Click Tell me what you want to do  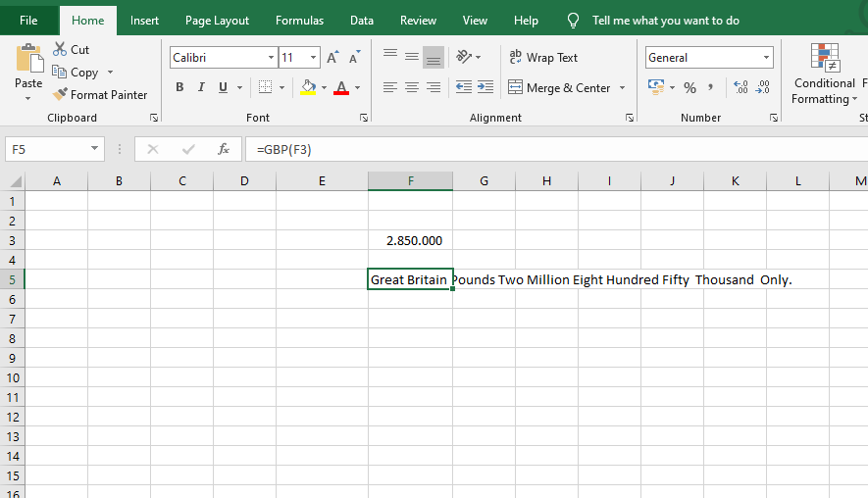pos(665,21)
